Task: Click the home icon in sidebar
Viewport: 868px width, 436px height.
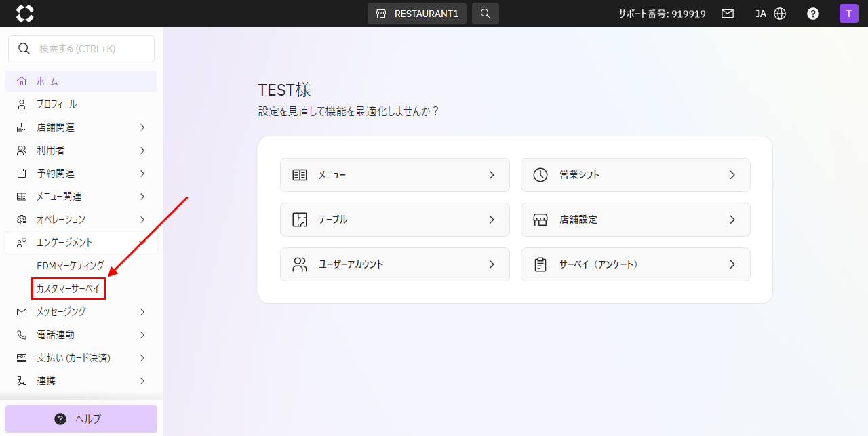Action: 22,81
